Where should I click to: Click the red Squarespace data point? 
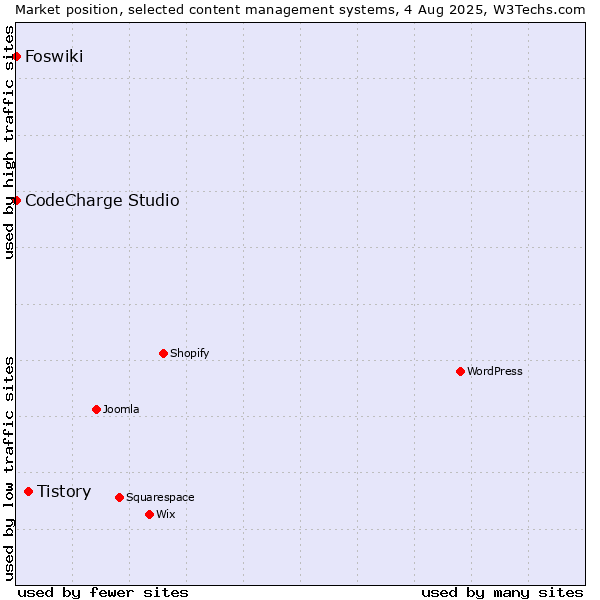(x=119, y=498)
